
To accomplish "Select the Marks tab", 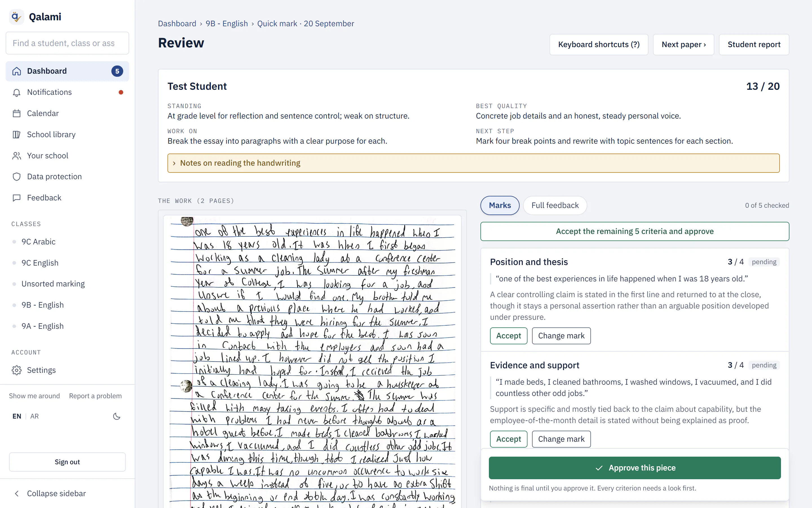I will (500, 205).
